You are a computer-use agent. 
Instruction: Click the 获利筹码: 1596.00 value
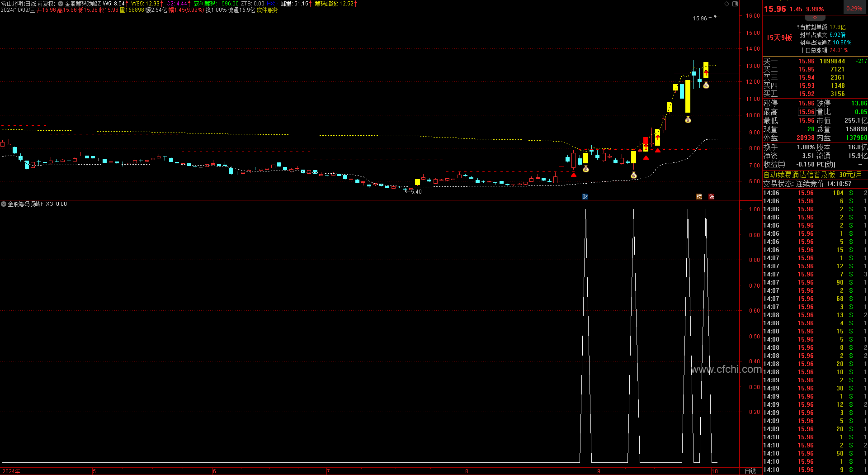[x=216, y=4]
